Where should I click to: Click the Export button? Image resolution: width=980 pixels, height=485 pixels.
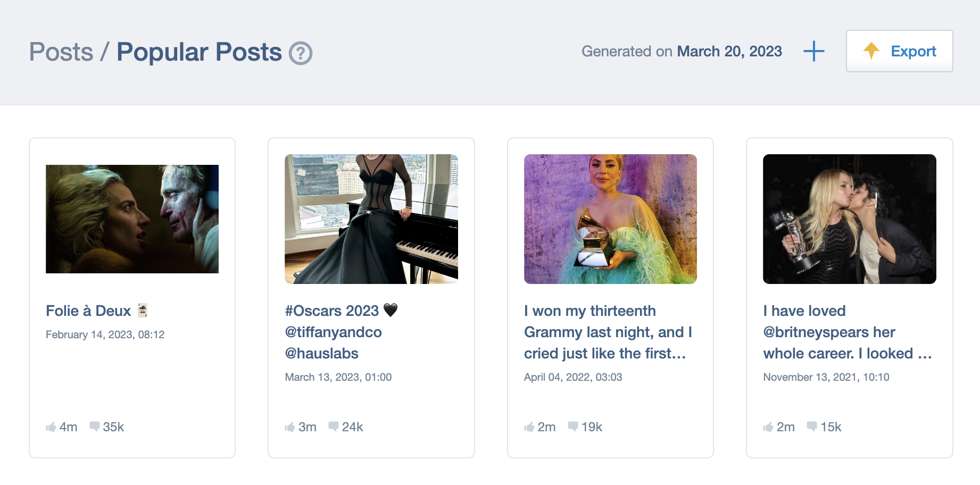(899, 51)
